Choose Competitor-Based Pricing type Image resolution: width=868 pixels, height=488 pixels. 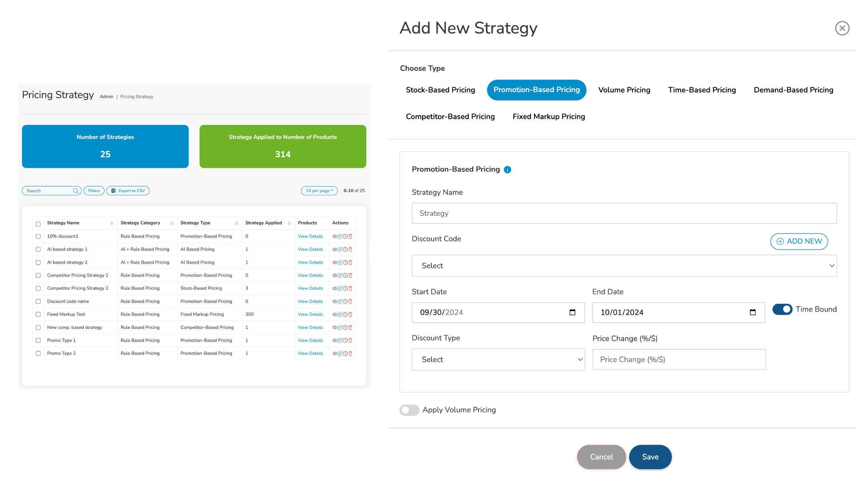(x=450, y=117)
